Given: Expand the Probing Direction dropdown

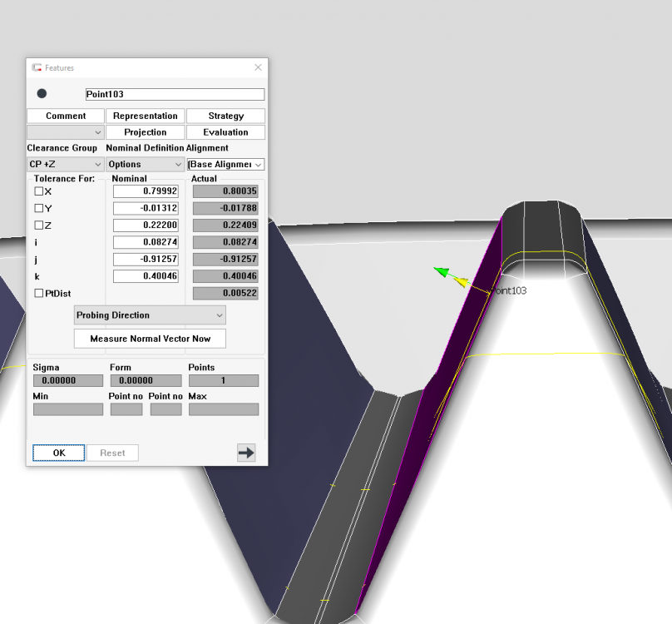Looking at the screenshot, I should point(150,315).
